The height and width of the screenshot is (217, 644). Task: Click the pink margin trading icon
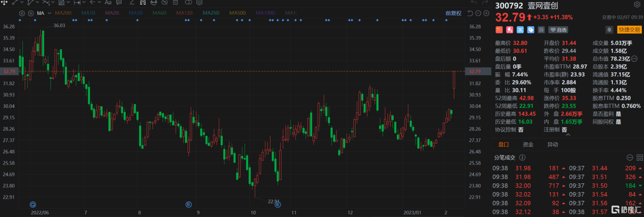coord(510,30)
